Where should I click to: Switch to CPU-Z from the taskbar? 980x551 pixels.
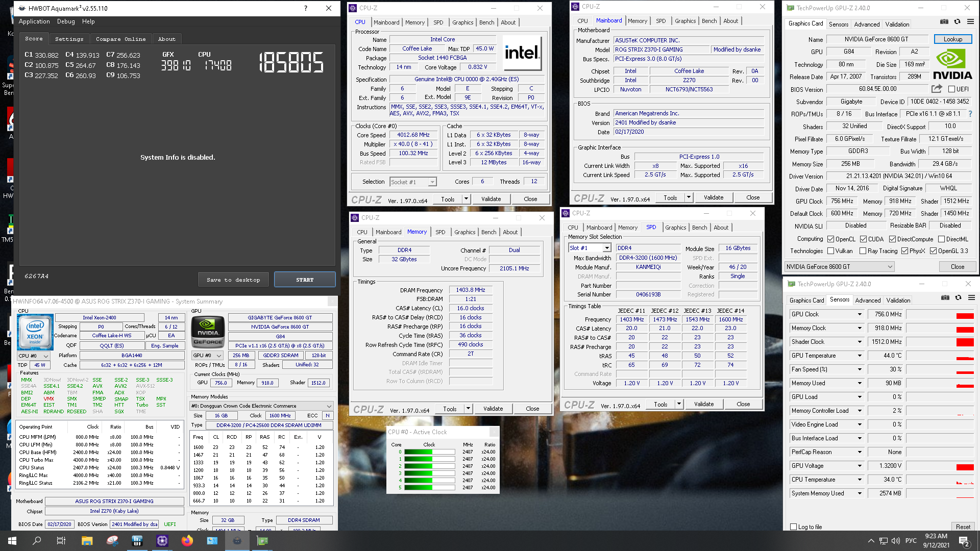(x=162, y=541)
